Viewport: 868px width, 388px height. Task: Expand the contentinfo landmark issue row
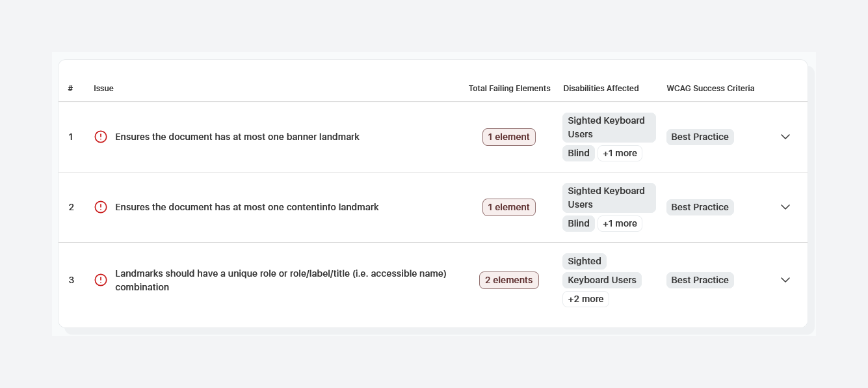[785, 207]
